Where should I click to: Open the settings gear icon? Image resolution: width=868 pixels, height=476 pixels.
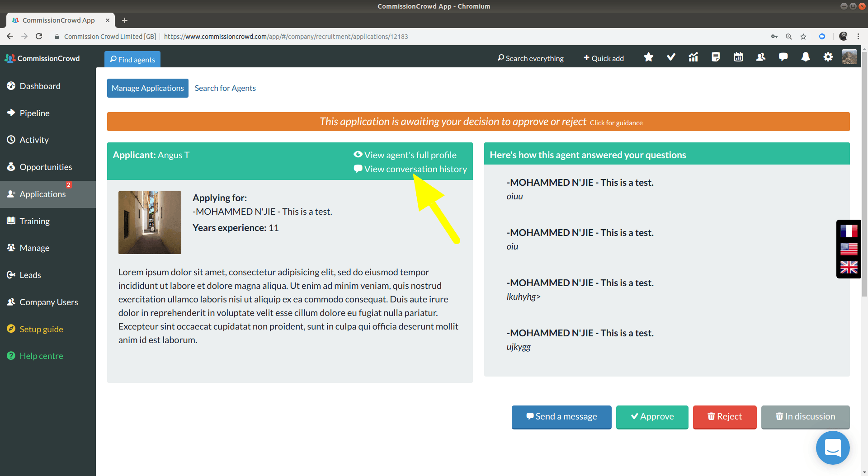pos(828,57)
